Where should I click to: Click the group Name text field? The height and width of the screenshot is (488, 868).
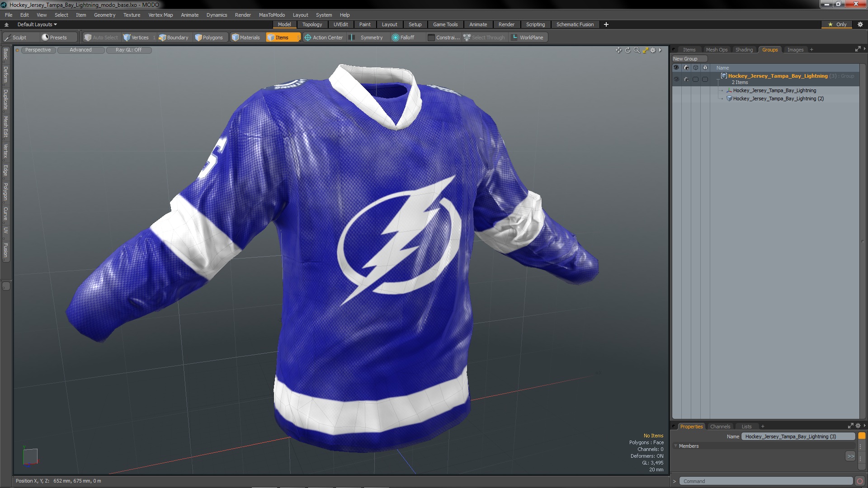pyautogui.click(x=798, y=436)
